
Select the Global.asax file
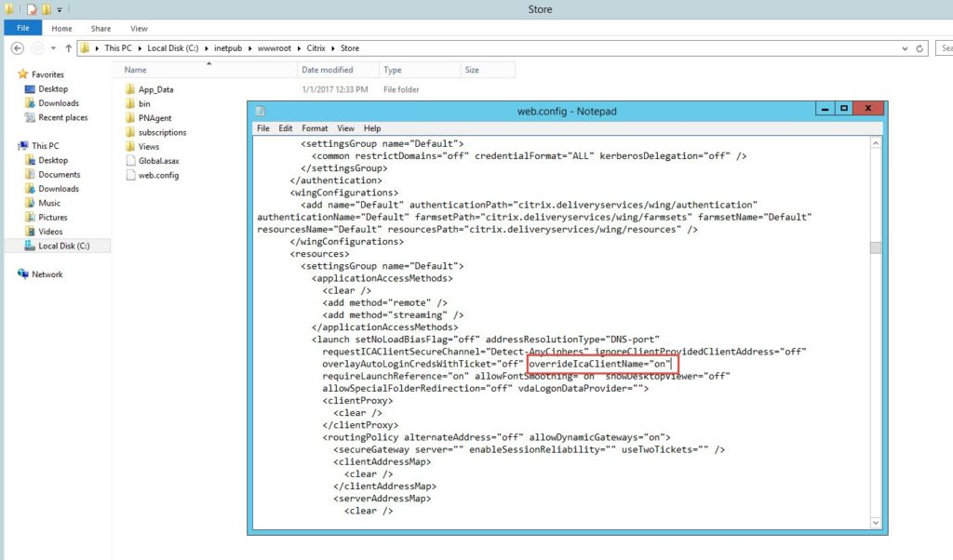pos(158,161)
